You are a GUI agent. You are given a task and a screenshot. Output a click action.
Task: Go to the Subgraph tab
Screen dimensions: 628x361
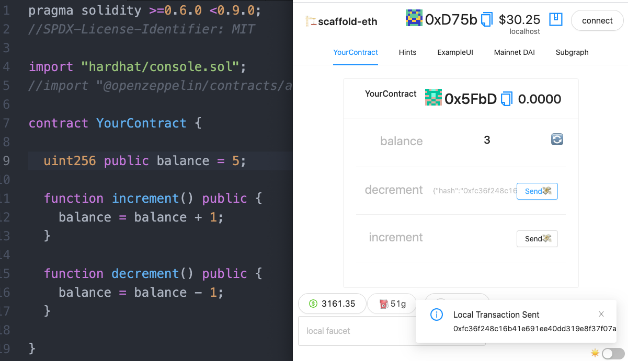572,52
